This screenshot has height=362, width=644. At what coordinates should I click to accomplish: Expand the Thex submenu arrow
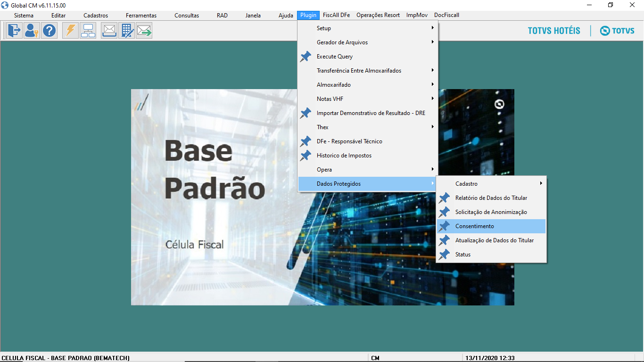tap(432, 127)
